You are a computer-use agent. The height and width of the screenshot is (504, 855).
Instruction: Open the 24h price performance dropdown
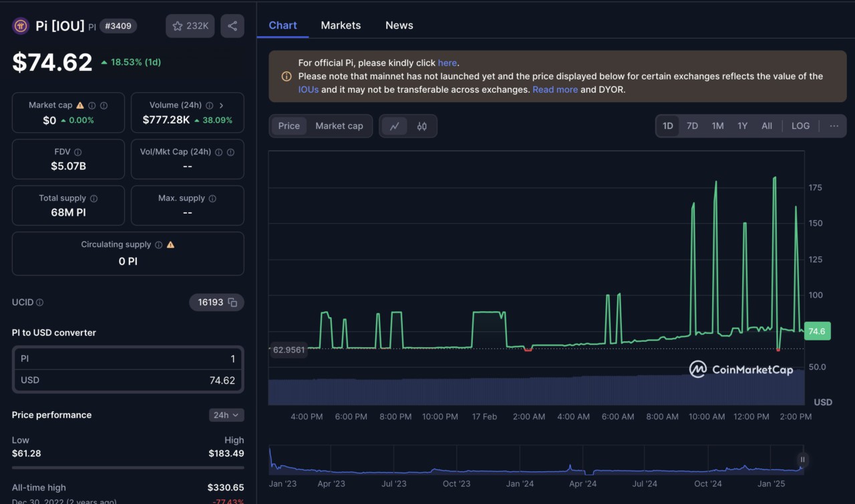tap(226, 415)
